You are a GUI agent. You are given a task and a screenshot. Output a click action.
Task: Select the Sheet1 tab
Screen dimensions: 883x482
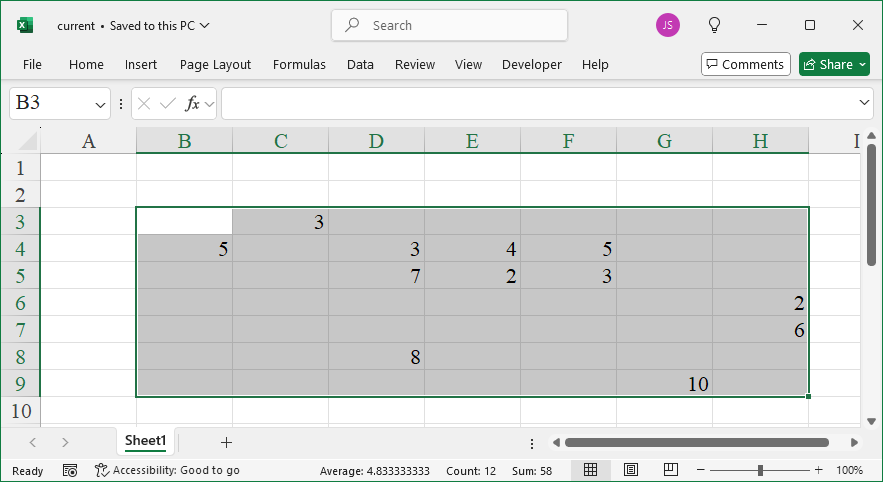click(146, 441)
